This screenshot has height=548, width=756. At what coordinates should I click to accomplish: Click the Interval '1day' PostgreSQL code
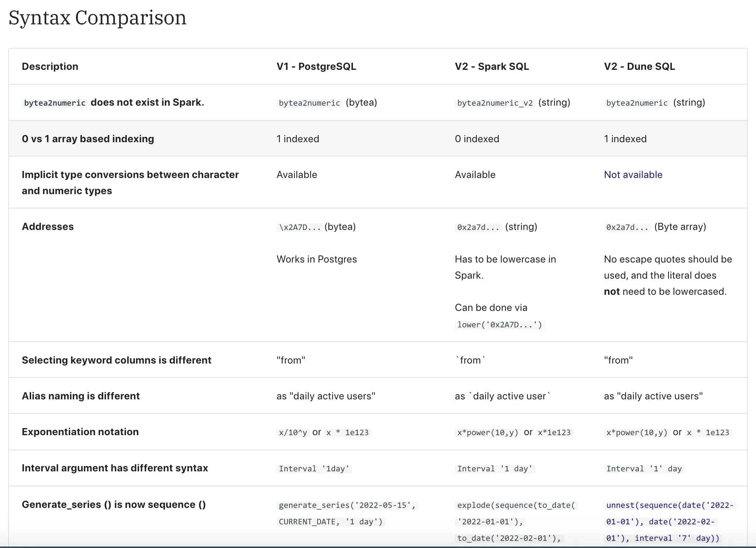click(314, 469)
